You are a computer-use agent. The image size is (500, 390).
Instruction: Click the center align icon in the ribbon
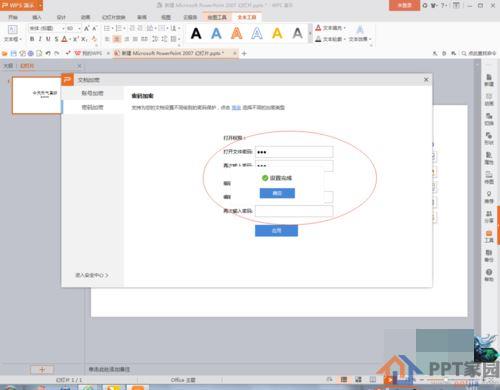[x=117, y=39]
